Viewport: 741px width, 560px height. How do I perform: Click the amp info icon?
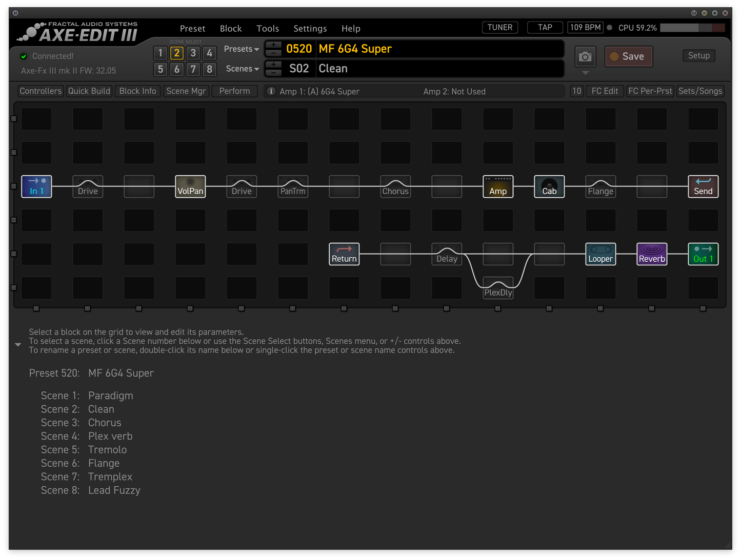tap(271, 91)
